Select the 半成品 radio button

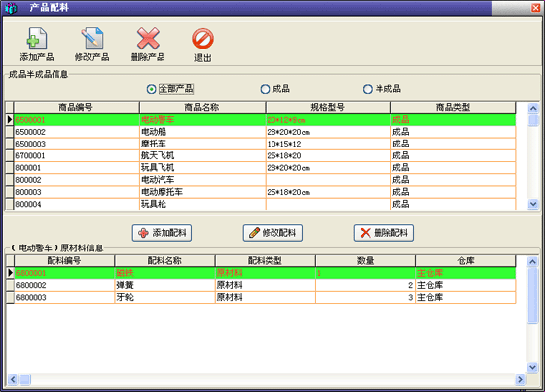367,89
